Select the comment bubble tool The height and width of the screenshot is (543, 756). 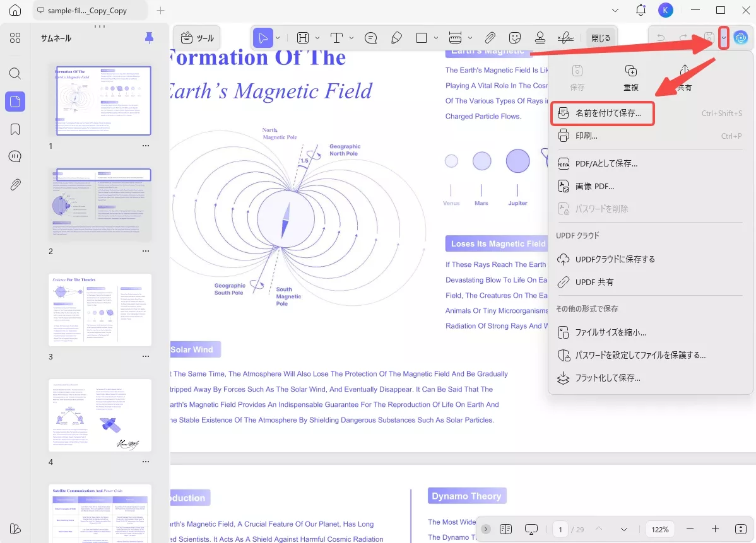tap(371, 38)
